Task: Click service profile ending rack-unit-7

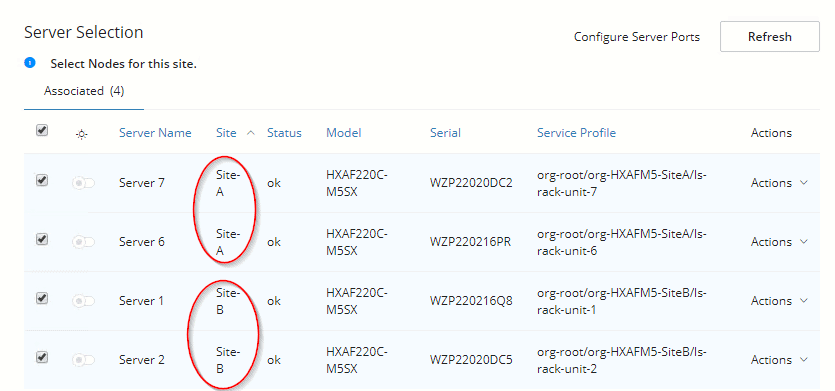Action: pyautogui.click(x=621, y=183)
